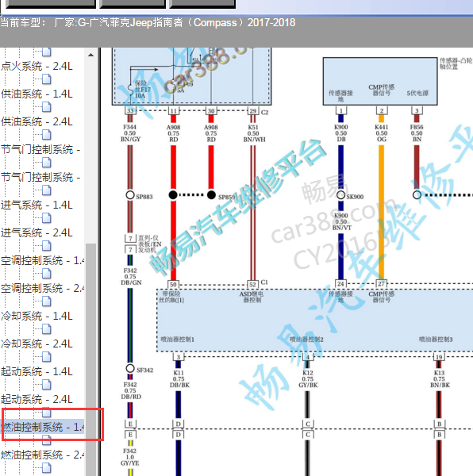Pick 起动系统 - 1.4L in the list
Screen dimensions: 473x476
[x=37, y=371]
